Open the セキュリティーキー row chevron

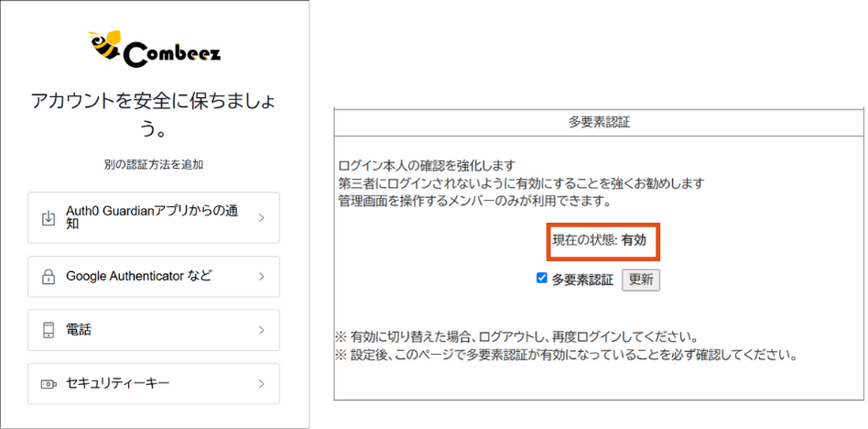(261, 383)
